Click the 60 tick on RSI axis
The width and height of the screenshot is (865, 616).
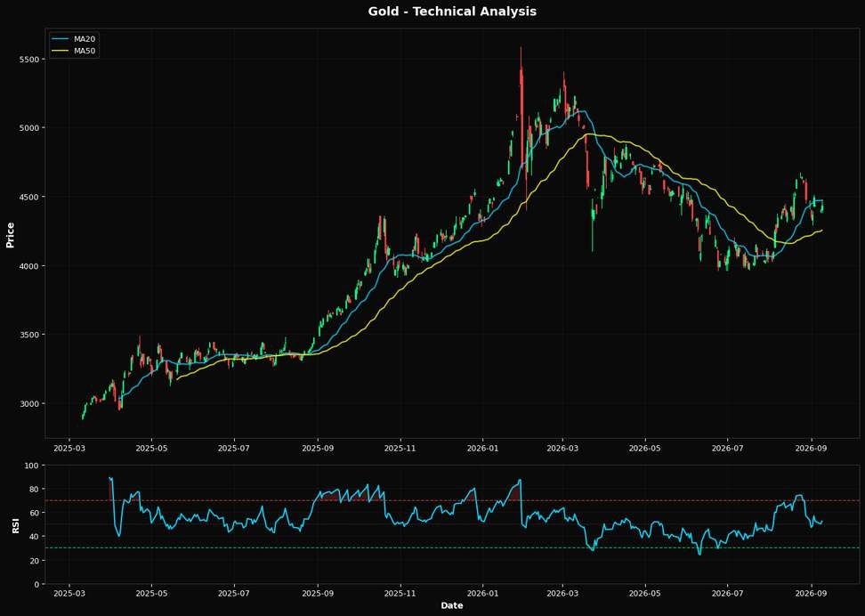(x=35, y=514)
